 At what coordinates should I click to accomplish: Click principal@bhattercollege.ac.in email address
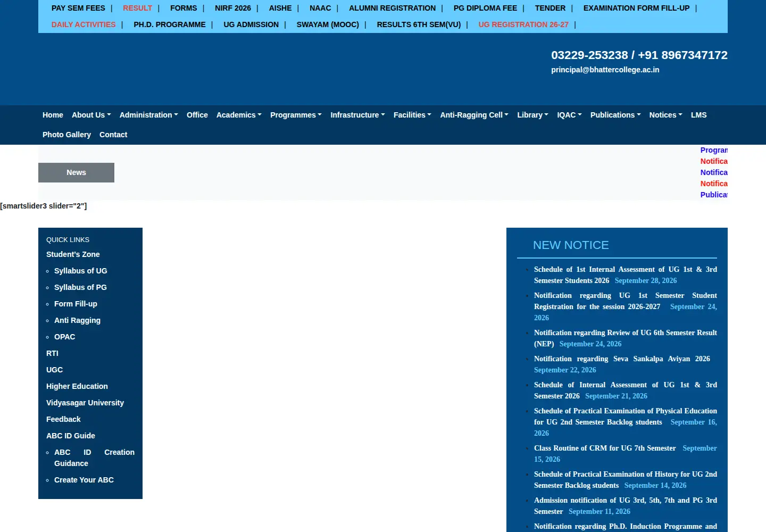pos(605,70)
